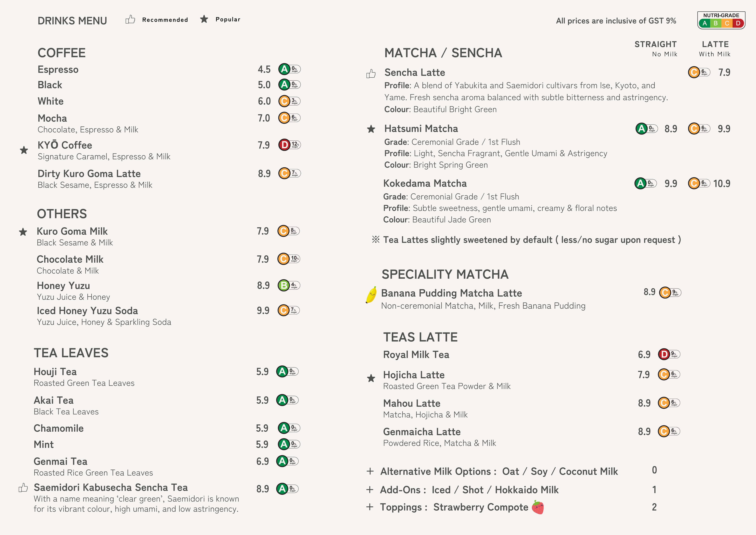
Task: Click the star icon next to Hatsumi Matcha
Action: click(x=371, y=129)
